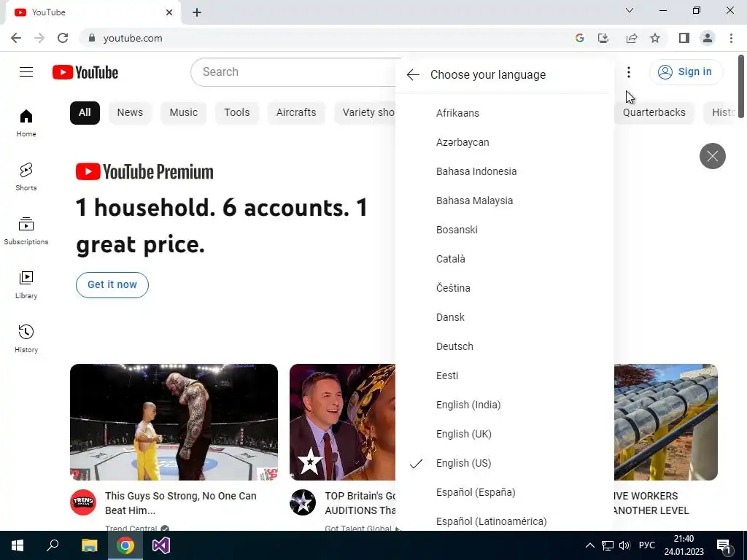Go back from the language menu arrow
747x560 pixels.
[x=413, y=75]
